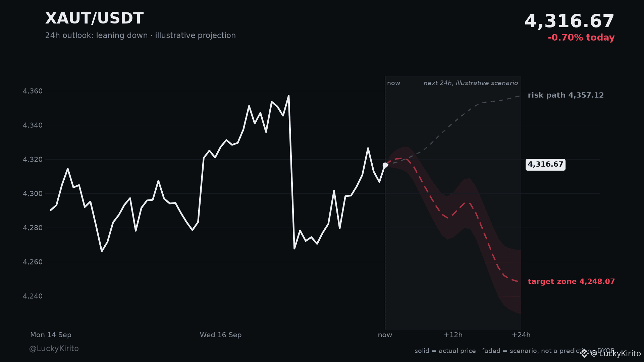Click the +12h axis tick label
This screenshot has width=644, height=362.
point(453,335)
